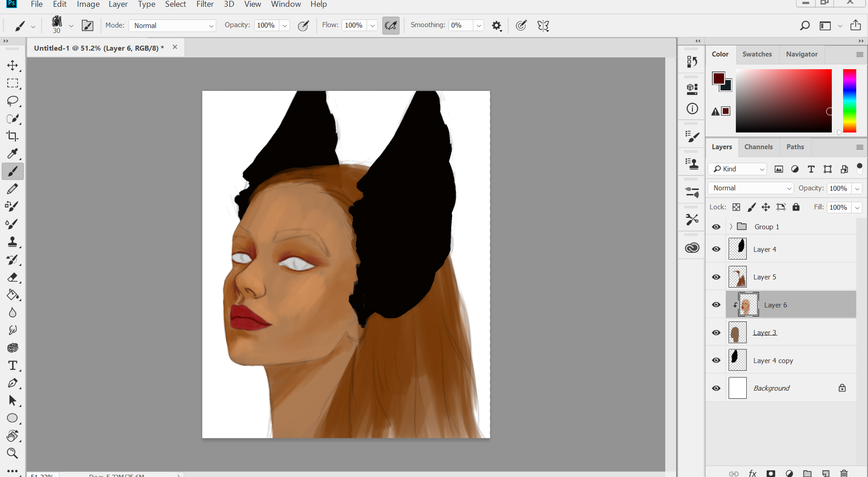Select the Horizontal Type tool

click(13, 365)
